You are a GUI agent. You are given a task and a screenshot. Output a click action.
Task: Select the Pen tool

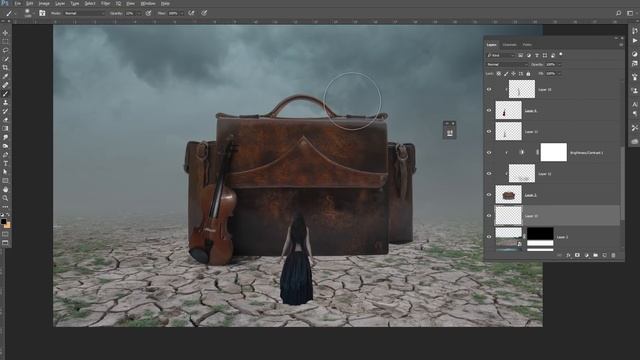point(5,155)
